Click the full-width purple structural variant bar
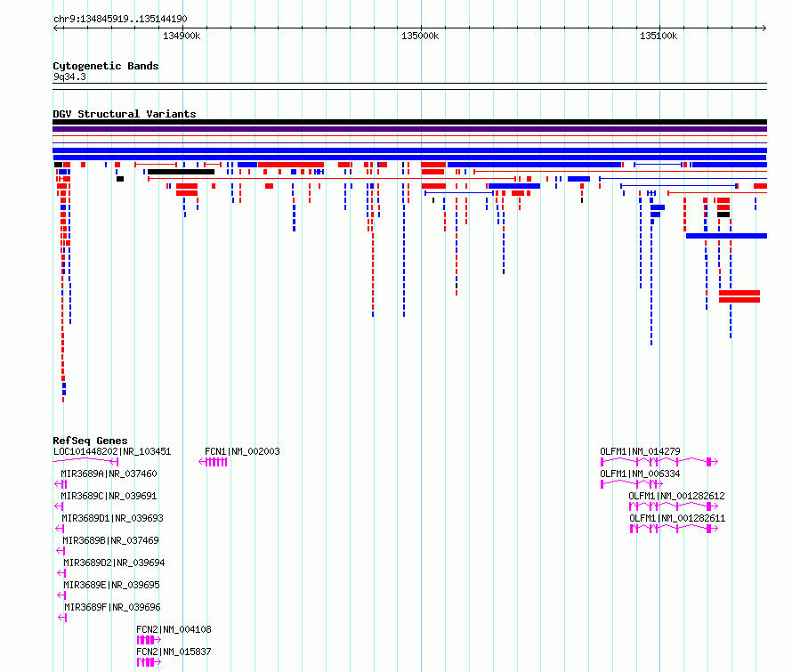This screenshot has height=672, width=792. 409,129
